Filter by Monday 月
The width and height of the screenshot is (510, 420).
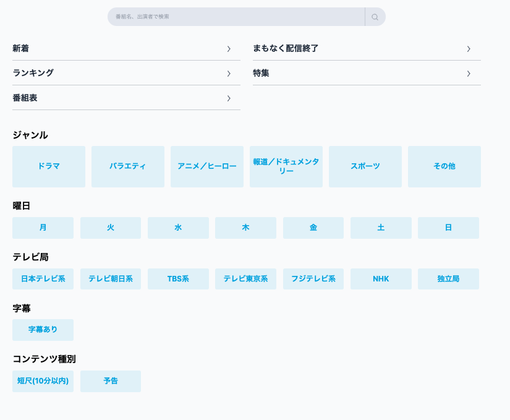43,228
